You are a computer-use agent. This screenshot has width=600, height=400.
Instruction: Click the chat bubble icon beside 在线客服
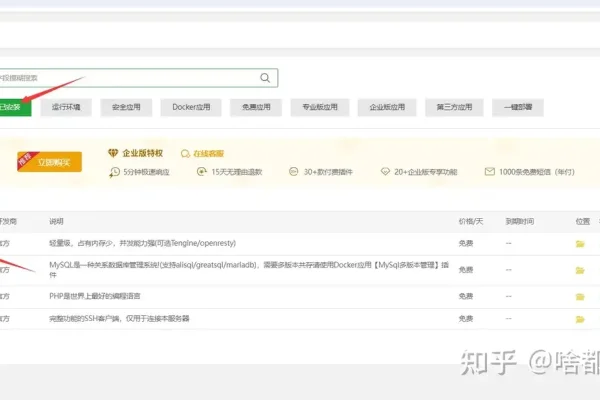(185, 154)
